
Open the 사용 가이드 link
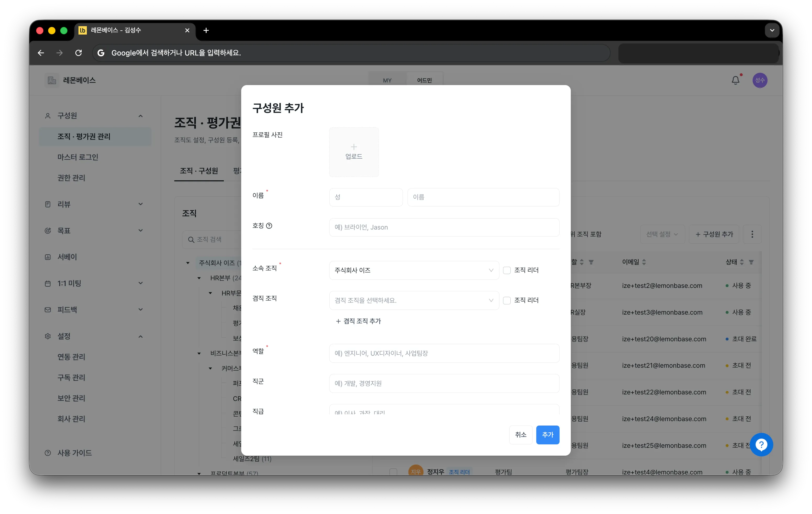[75, 452]
